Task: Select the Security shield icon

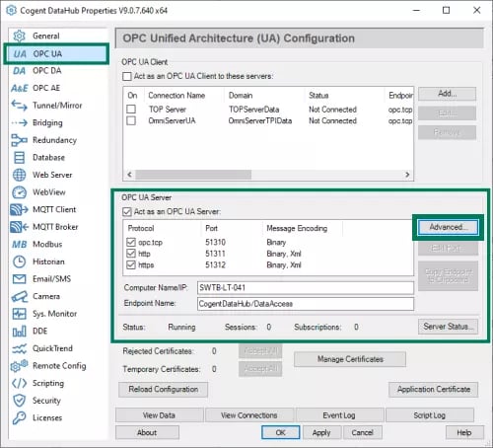Action: (x=19, y=401)
